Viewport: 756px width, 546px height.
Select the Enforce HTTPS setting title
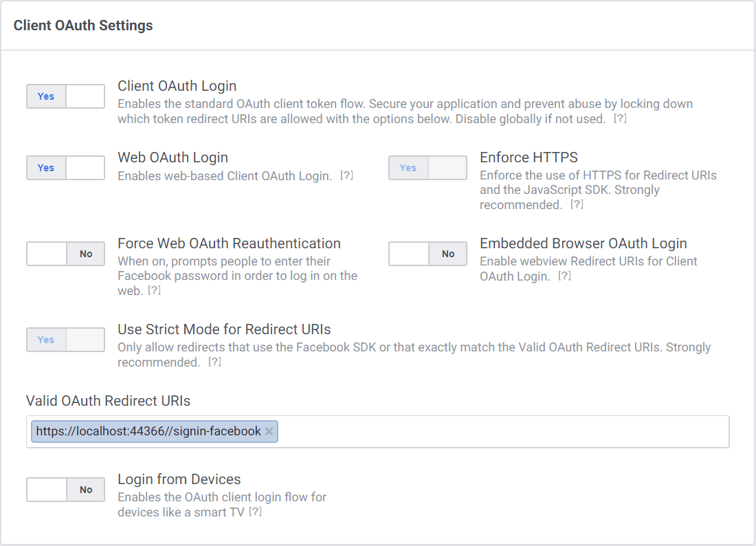pos(529,157)
